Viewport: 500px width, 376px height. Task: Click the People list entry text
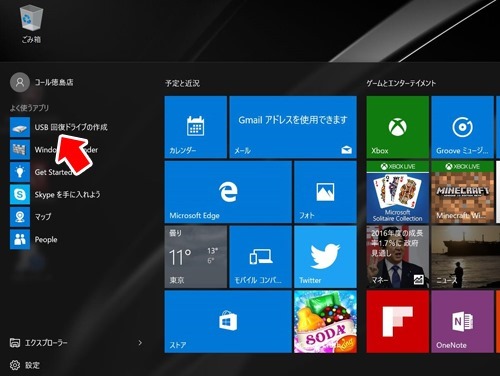click(46, 239)
